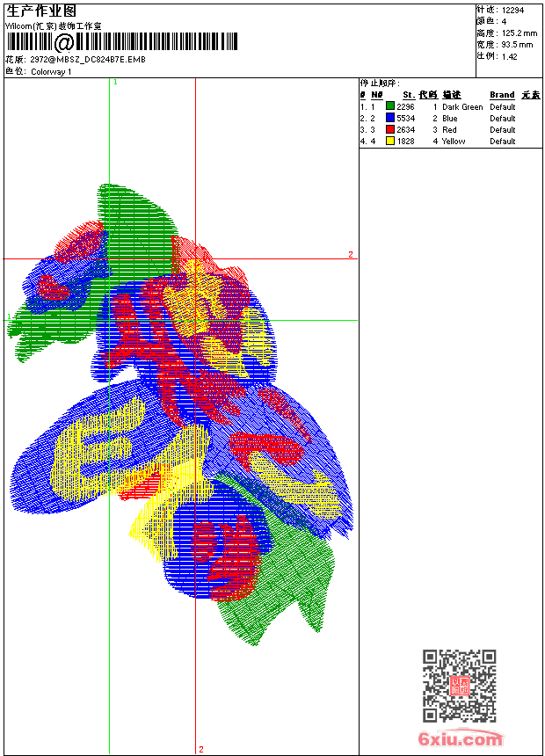Click the N# column header

click(x=377, y=95)
